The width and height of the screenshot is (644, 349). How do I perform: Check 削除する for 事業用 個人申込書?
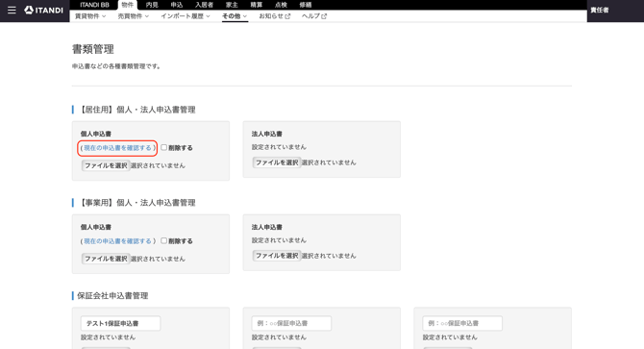point(163,240)
